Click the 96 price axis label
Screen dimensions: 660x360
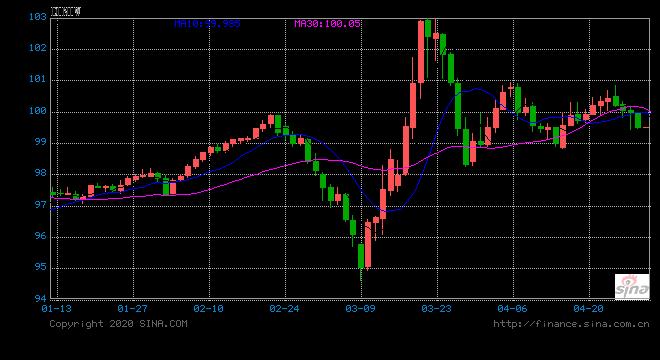coord(40,237)
